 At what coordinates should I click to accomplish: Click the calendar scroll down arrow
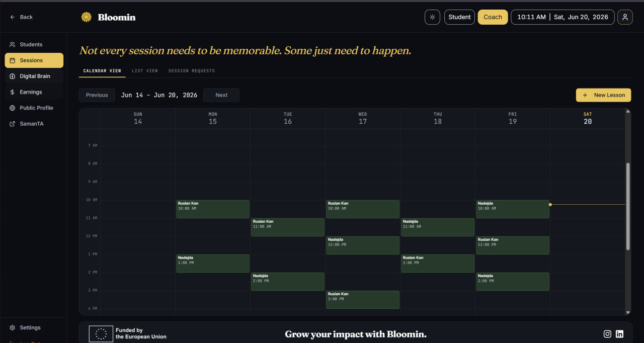point(628,312)
